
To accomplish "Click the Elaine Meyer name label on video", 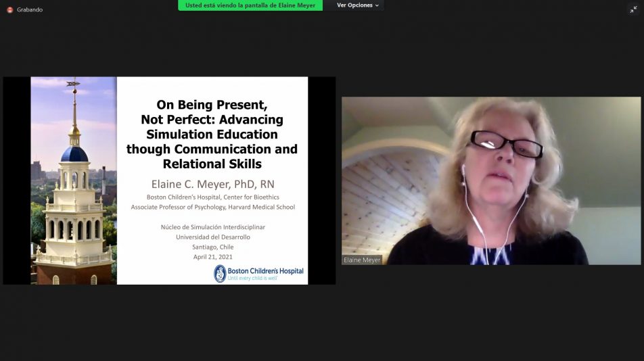I will click(362, 260).
